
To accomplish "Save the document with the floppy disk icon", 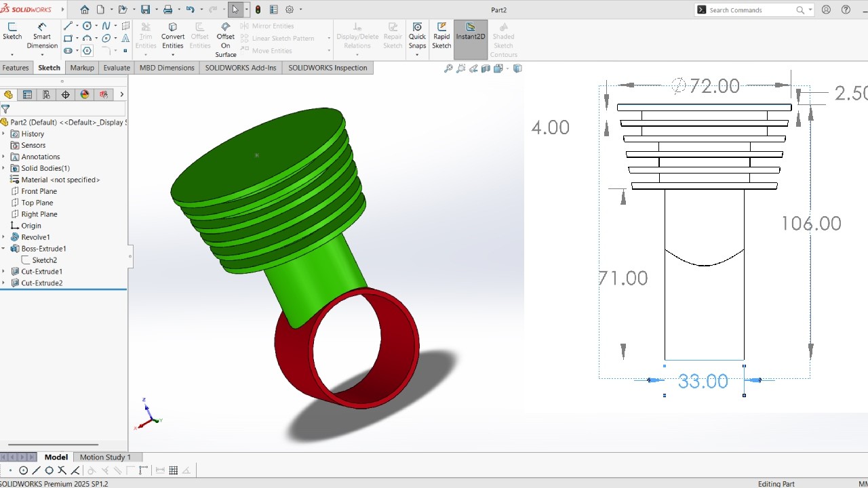I will [x=145, y=9].
